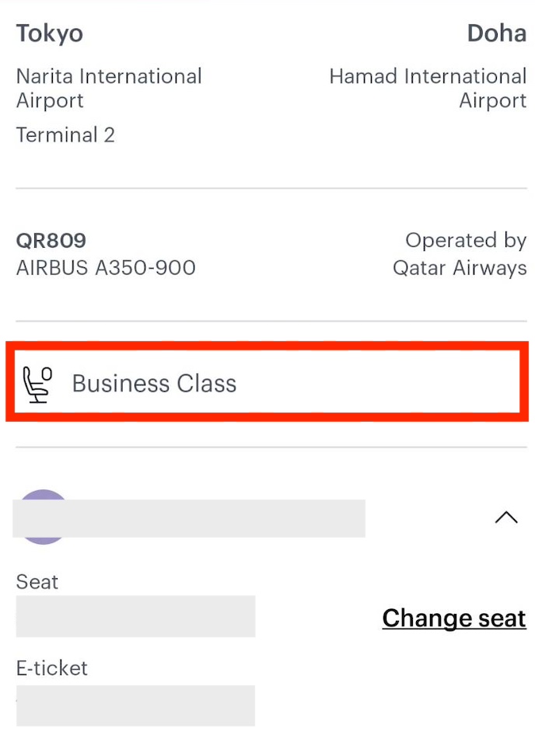Open the Change seat link
Screen dimensions: 535x756
click(454, 618)
